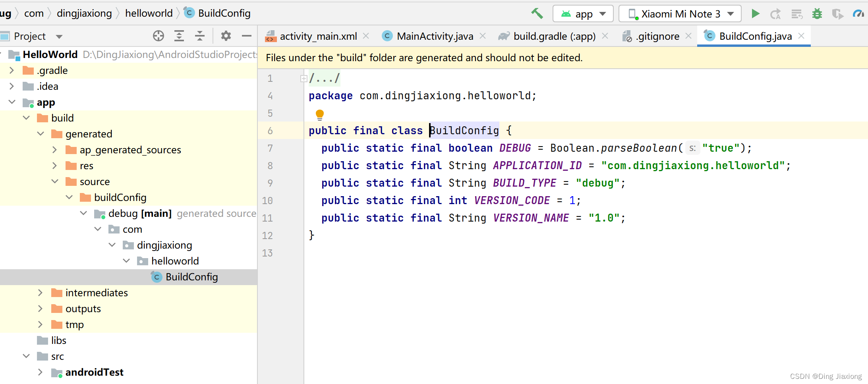Collapse the build folder

(x=26, y=118)
